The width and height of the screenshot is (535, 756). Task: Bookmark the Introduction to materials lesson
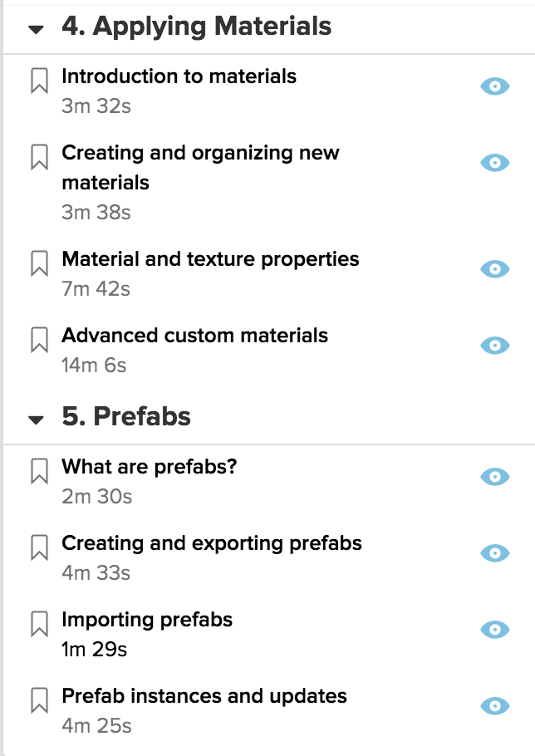click(40, 81)
